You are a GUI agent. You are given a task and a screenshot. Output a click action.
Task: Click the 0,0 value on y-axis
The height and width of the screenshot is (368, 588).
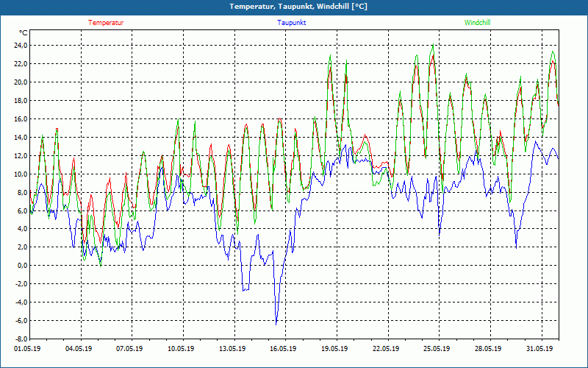(x=22, y=266)
